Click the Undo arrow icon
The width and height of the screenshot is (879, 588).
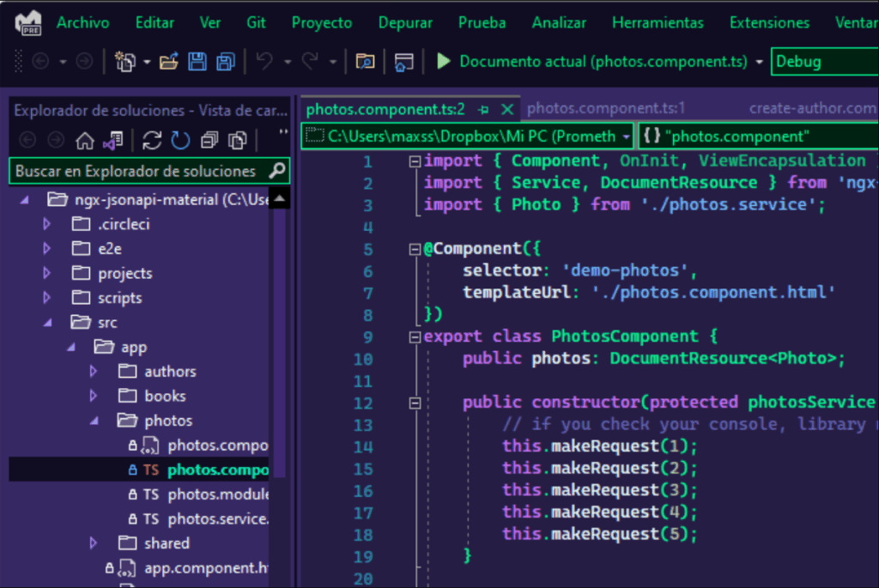tap(264, 61)
